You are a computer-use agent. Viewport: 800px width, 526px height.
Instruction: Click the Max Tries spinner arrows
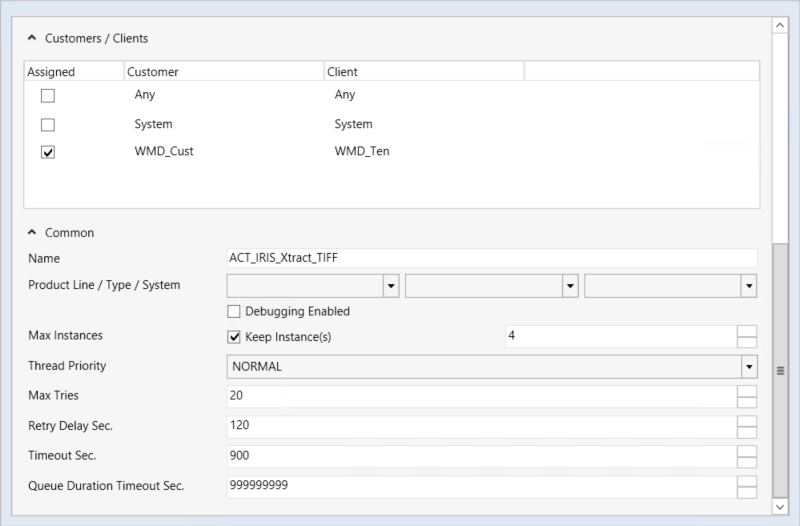746,396
